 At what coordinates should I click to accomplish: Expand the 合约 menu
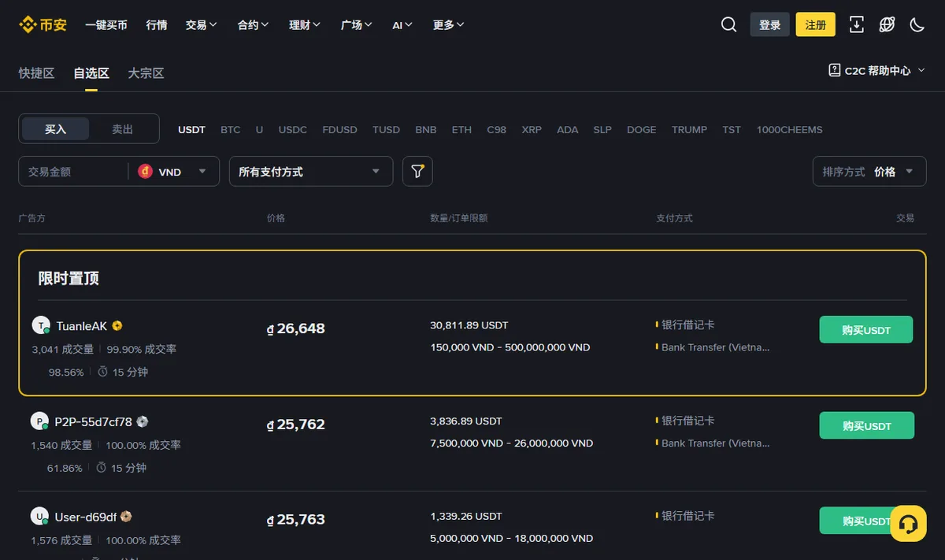point(254,25)
